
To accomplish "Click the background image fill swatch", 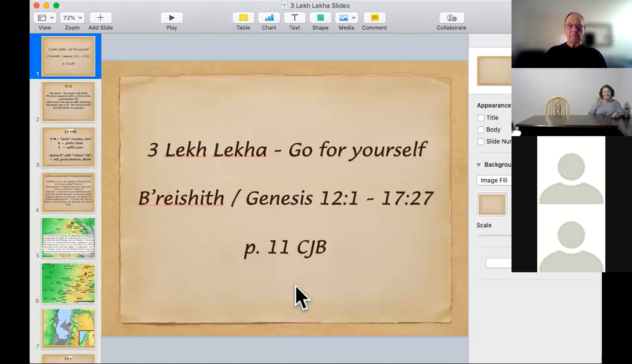I will (x=492, y=205).
